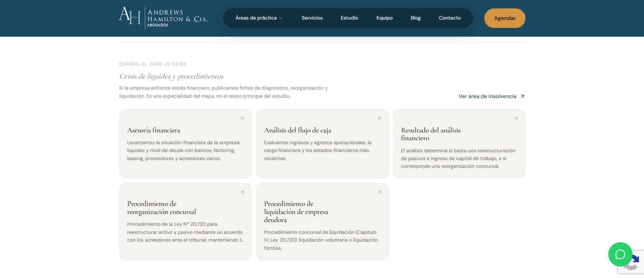This screenshot has height=278, width=644.
Task: Expand the Áreas de práctica dropdown
Action: pos(259,18)
